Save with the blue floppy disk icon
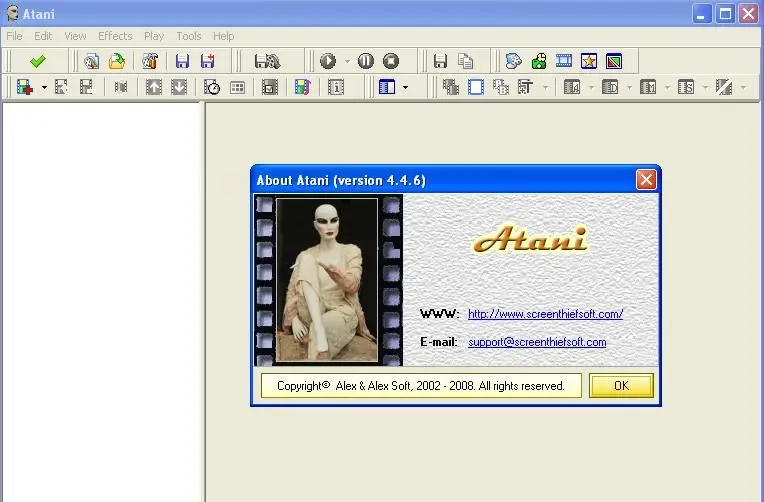Screen dimensions: 764x502 [182, 61]
